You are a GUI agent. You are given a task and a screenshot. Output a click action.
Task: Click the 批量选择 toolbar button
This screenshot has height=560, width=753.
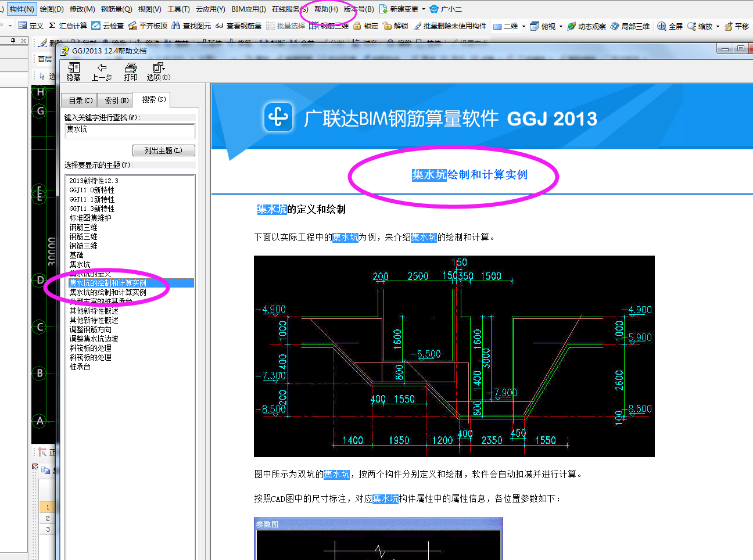[285, 26]
